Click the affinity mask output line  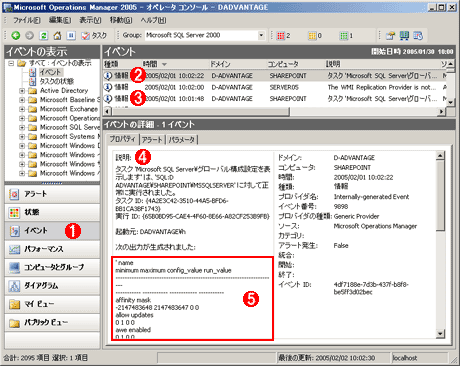tap(133, 300)
